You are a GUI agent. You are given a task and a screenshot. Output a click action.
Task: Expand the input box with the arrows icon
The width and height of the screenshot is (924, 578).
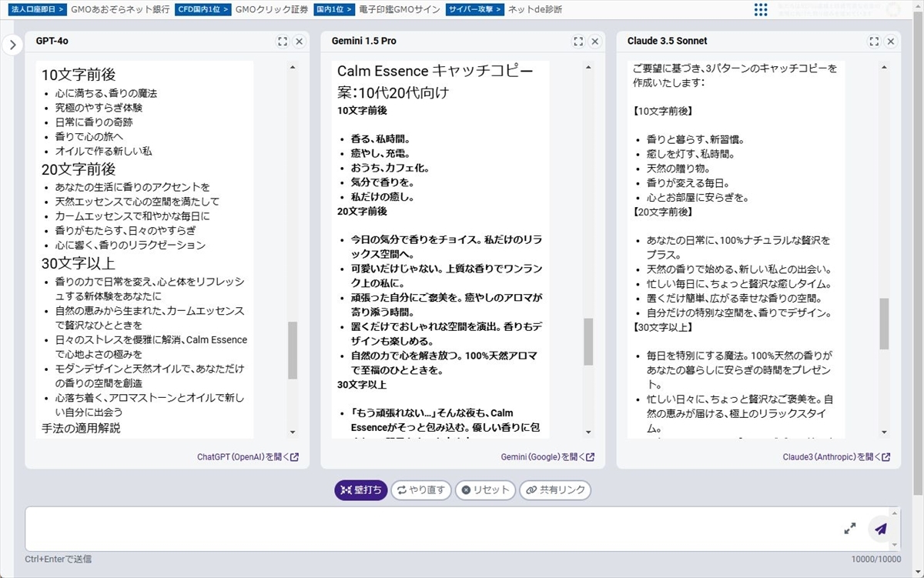tap(850, 529)
